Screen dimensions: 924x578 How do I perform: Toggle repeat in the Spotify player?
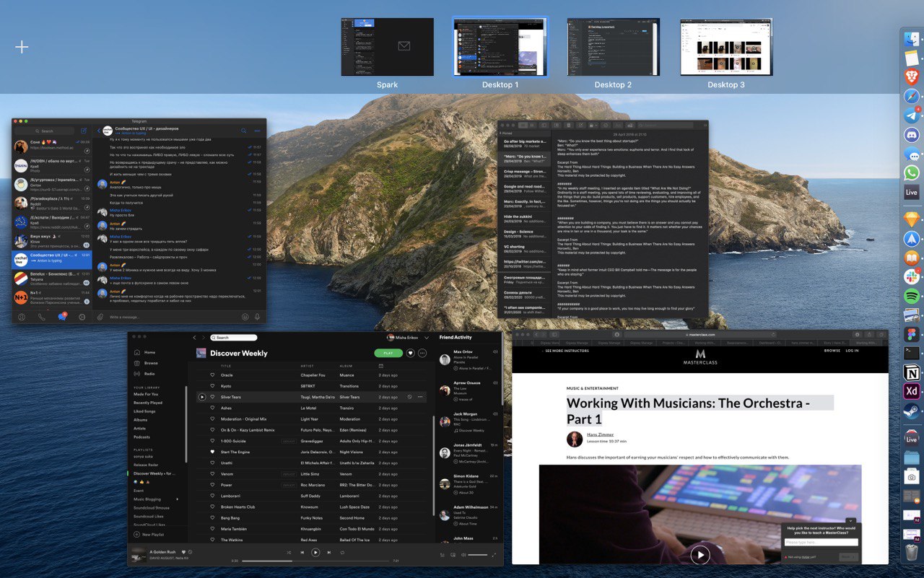point(342,553)
